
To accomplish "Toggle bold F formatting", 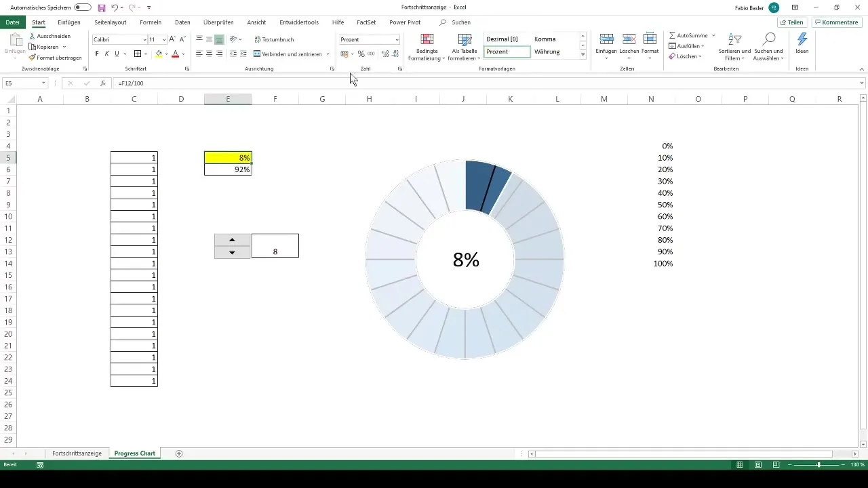I will (97, 54).
